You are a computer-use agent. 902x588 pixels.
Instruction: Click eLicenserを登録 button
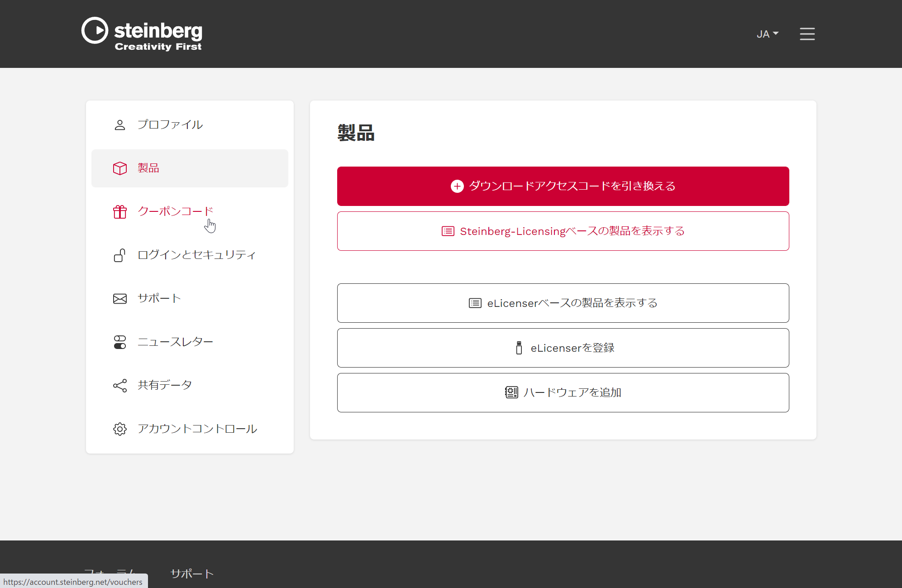(x=563, y=348)
